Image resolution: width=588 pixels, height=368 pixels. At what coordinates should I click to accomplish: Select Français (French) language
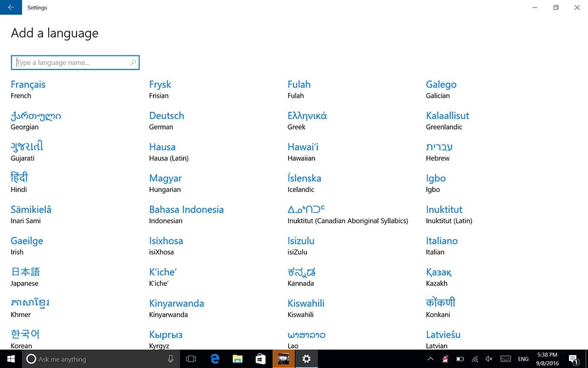click(28, 85)
